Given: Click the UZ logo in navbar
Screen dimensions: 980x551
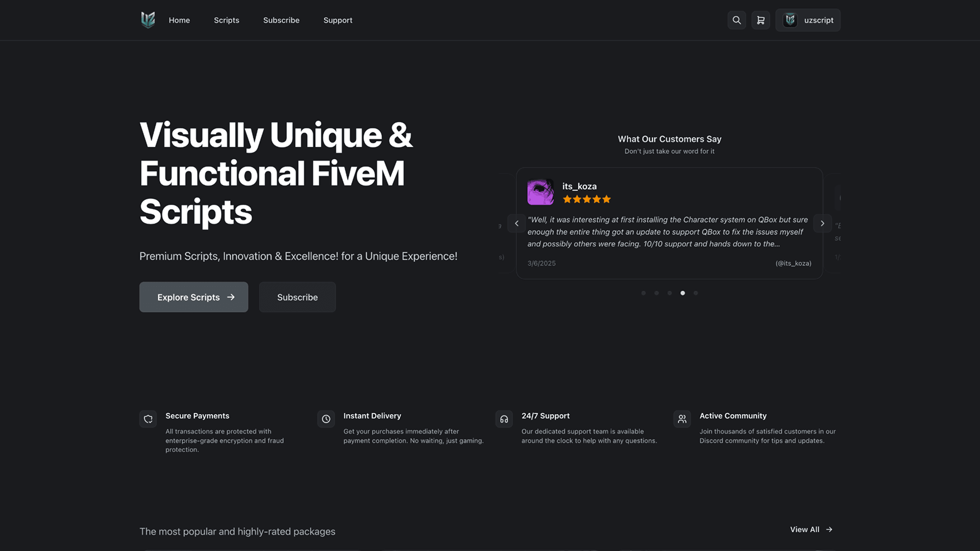Looking at the screenshot, I should tap(148, 20).
